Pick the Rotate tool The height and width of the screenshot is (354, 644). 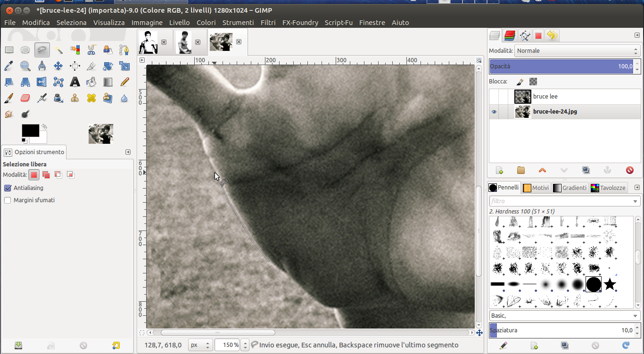(108, 66)
